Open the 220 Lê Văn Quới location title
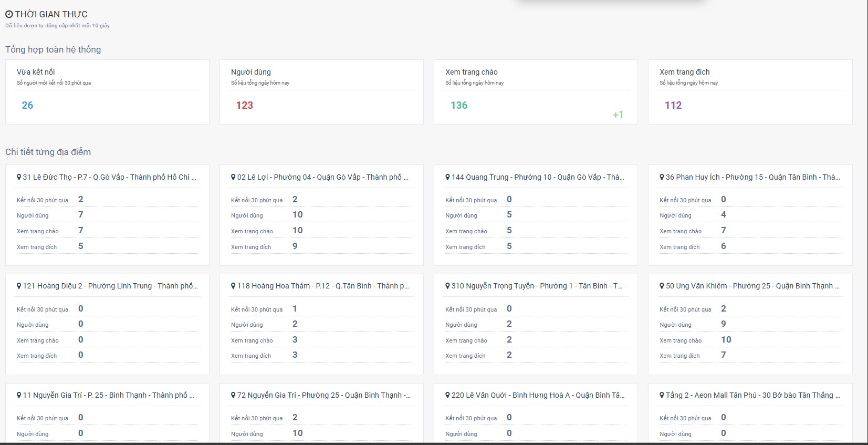The width and height of the screenshot is (868, 445). [x=538, y=395]
